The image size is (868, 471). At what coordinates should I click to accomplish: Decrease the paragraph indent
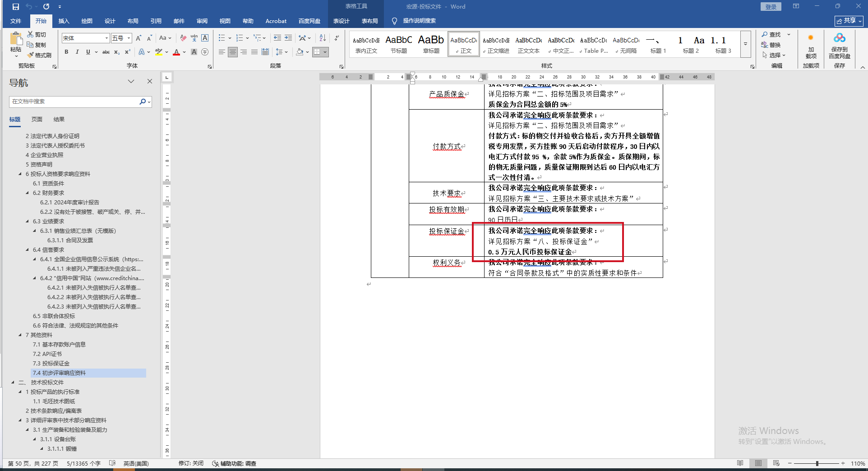[x=277, y=38]
